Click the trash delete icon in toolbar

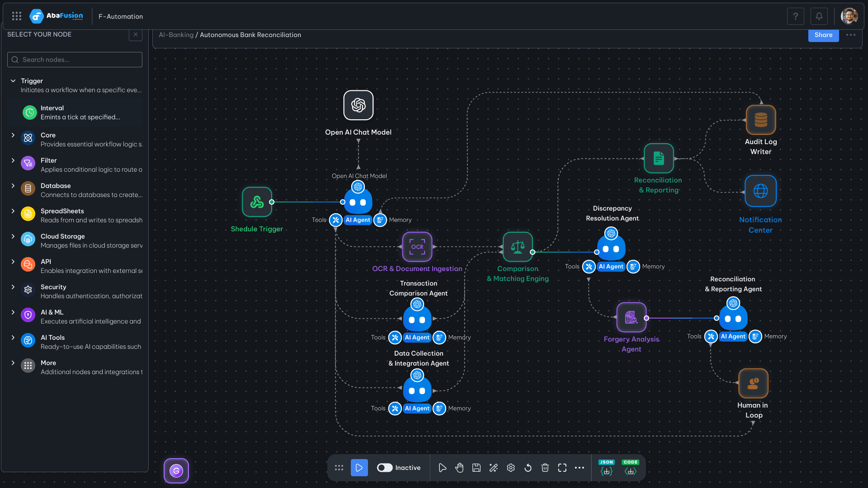point(545,468)
